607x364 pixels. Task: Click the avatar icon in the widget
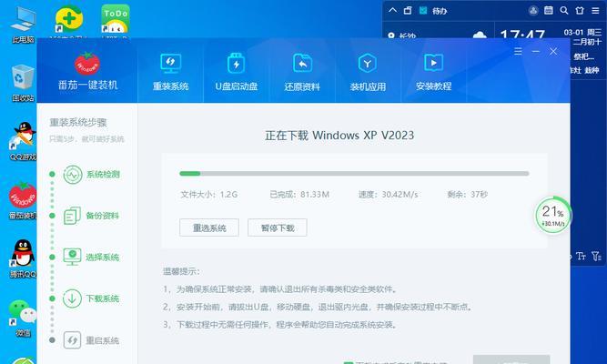tap(533, 10)
